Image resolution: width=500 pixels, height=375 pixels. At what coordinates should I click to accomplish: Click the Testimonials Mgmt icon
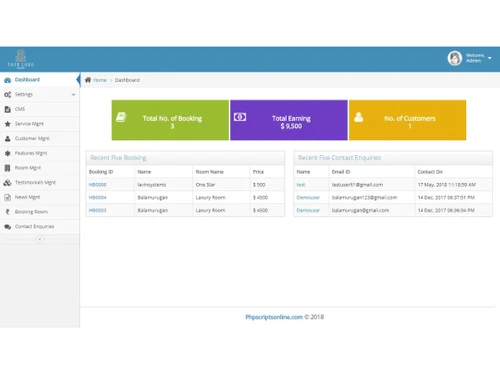point(7,183)
